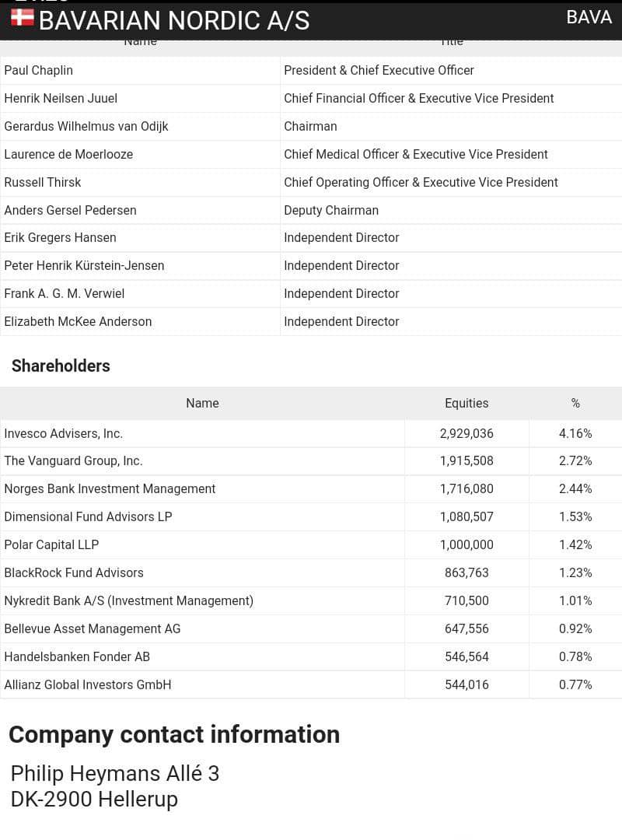Click the Shareholders section heading
The width and height of the screenshot is (622, 840).
click(61, 366)
